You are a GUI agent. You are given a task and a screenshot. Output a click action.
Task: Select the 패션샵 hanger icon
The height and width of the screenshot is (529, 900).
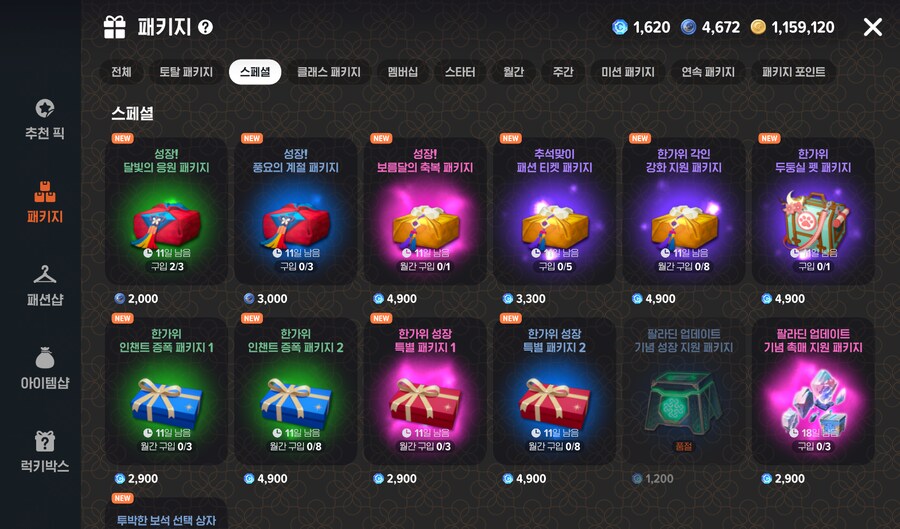[45, 274]
